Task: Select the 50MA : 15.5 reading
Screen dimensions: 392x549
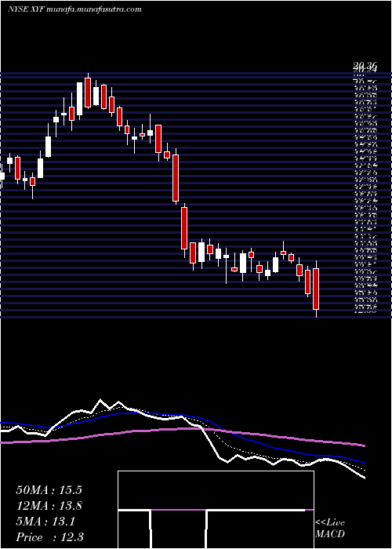Action: pyautogui.click(x=49, y=490)
